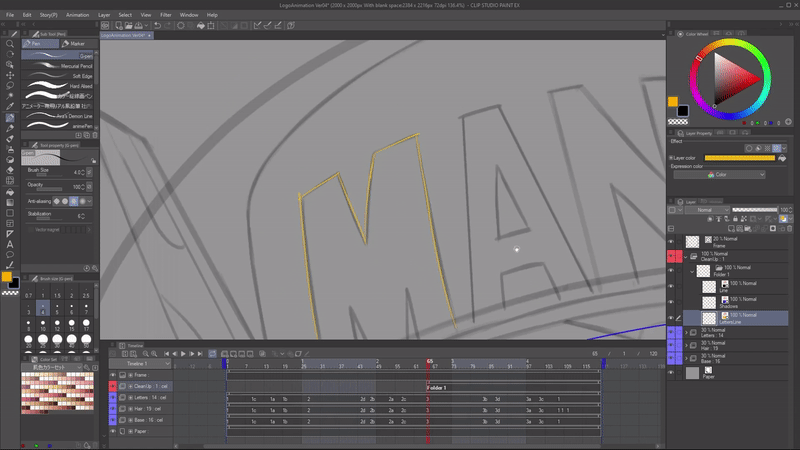The height and width of the screenshot is (450, 800).
Task: Zoom out the timeline view
Action: coord(145,354)
